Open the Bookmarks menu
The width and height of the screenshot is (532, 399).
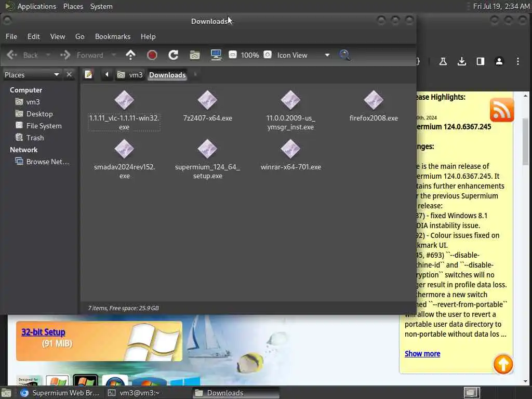coord(113,36)
